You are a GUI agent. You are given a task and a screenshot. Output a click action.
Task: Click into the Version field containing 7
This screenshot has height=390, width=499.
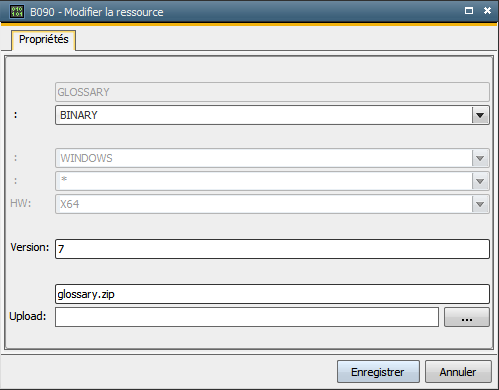click(272, 249)
